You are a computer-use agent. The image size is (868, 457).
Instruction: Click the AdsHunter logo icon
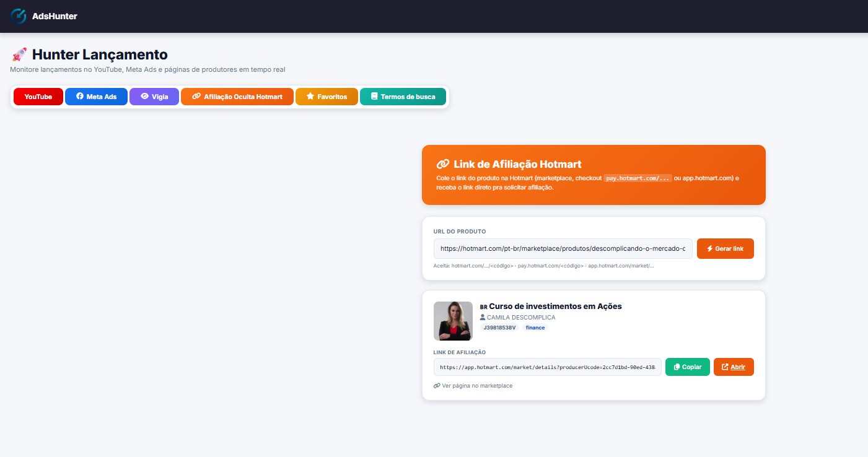pyautogui.click(x=19, y=16)
